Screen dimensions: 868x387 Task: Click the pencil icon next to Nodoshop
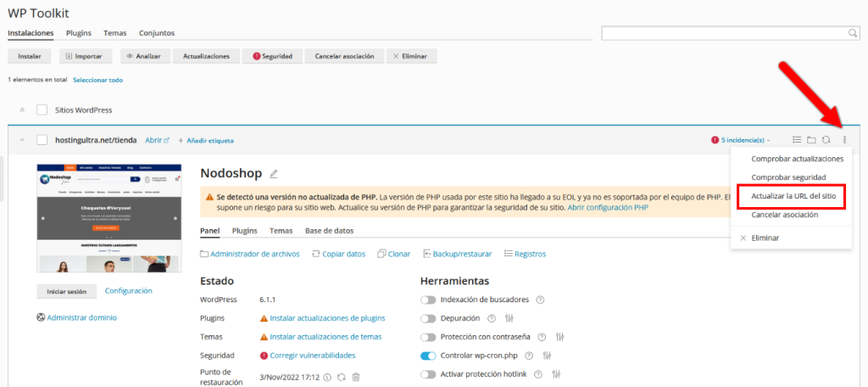(274, 174)
